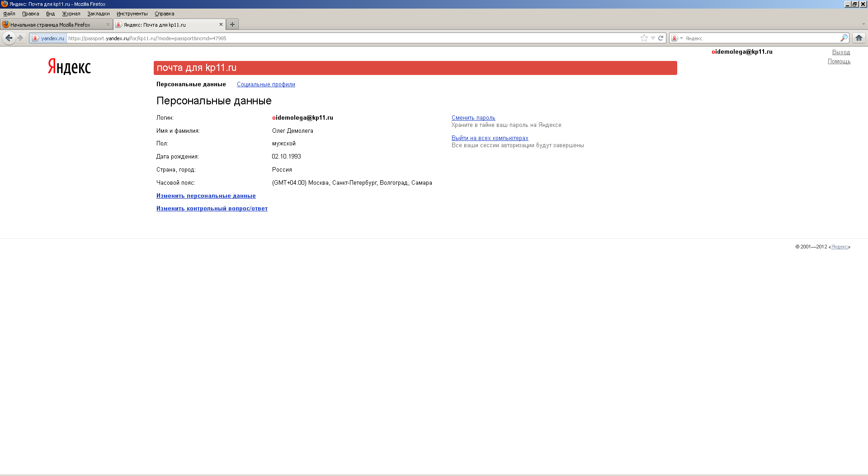Open the Файл menu

point(9,14)
